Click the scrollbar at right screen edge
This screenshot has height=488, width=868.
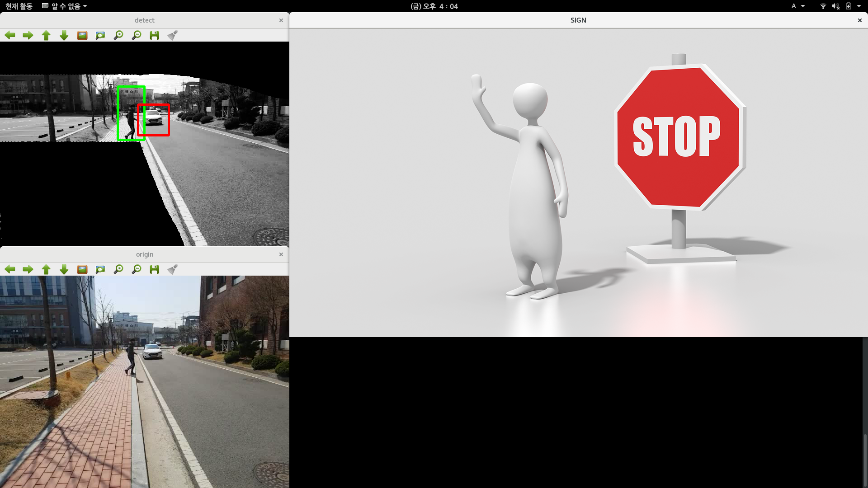865,461
